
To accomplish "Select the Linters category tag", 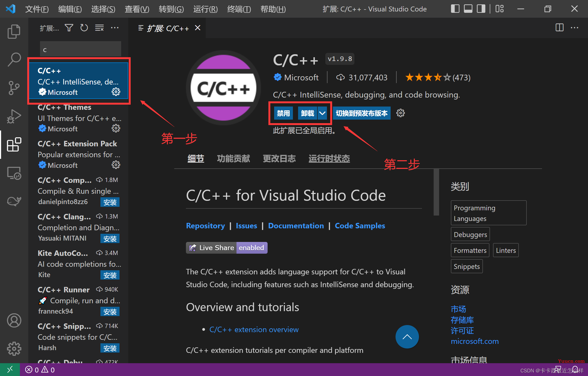I will coord(506,250).
